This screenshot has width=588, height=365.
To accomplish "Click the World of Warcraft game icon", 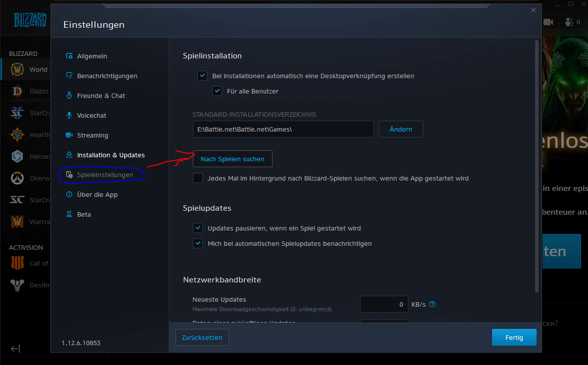I will 17,69.
